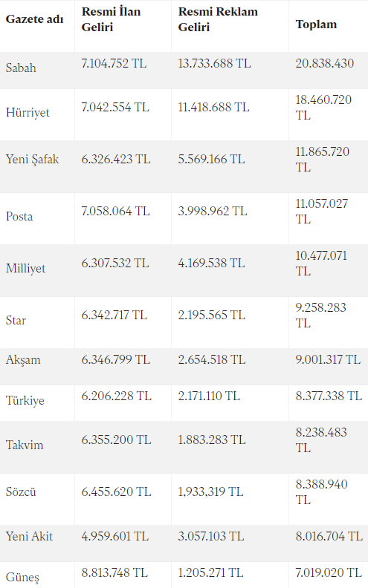Click the Toplam column header
The width and height of the screenshot is (368, 588).
(x=316, y=24)
